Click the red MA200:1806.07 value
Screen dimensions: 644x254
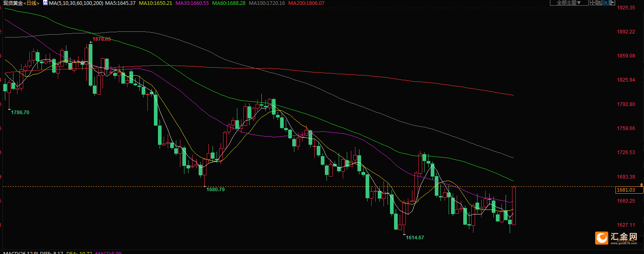coord(307,3)
